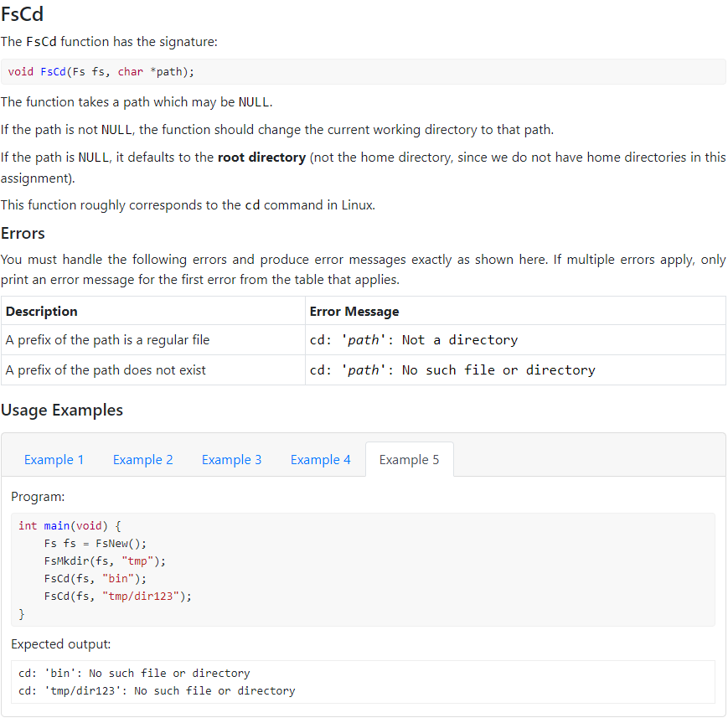Click the 'int main(void) {' code line
Viewport: 728px width, 718px height.
[x=70, y=526]
